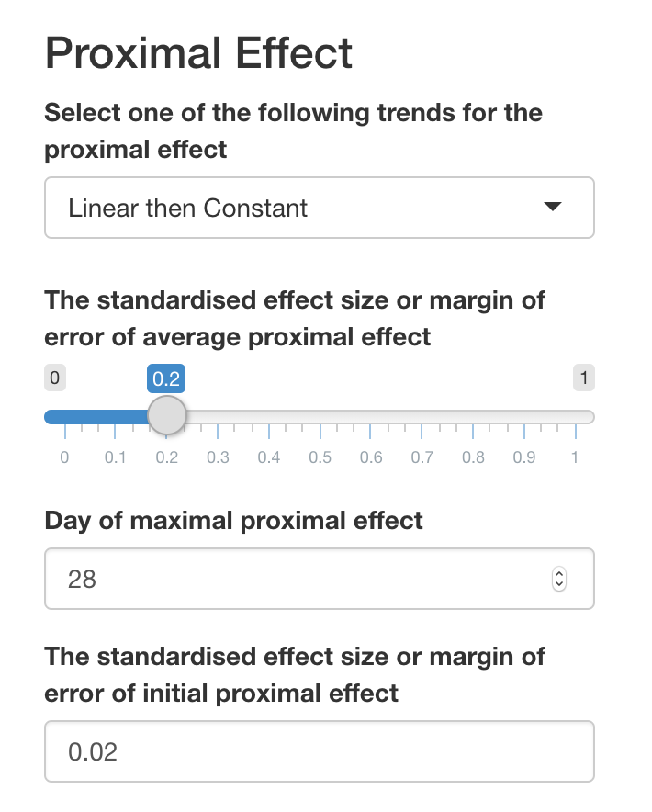Click the slider track at 0.5
652x812 pixels.
(x=320, y=417)
